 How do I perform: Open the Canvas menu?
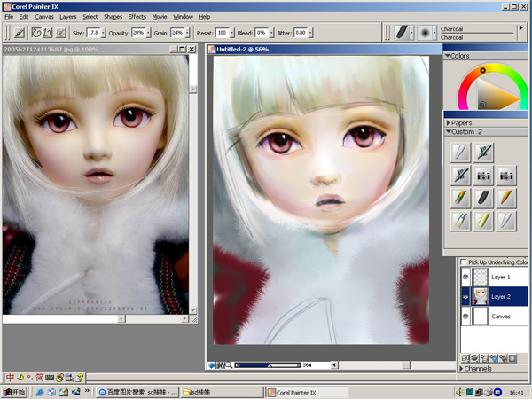pyautogui.click(x=44, y=17)
